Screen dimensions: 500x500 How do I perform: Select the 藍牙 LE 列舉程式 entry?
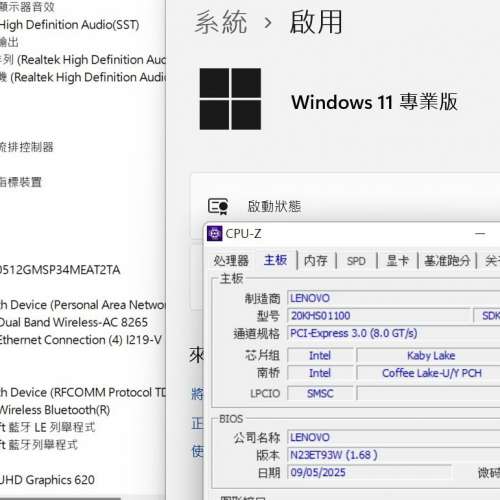[48, 427]
